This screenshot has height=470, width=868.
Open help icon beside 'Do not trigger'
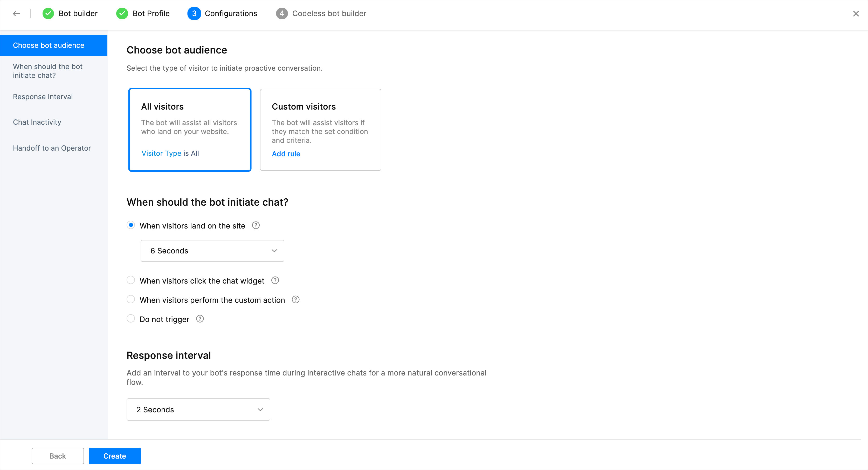click(x=200, y=319)
